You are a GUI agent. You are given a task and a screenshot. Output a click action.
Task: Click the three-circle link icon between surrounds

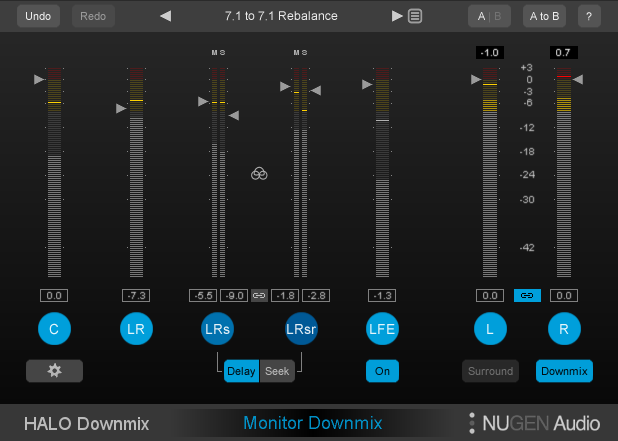coord(259,174)
